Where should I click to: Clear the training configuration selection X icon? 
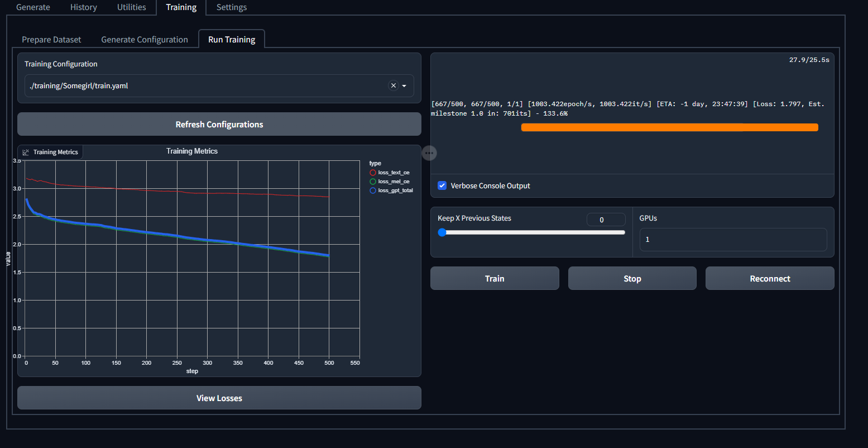(393, 85)
